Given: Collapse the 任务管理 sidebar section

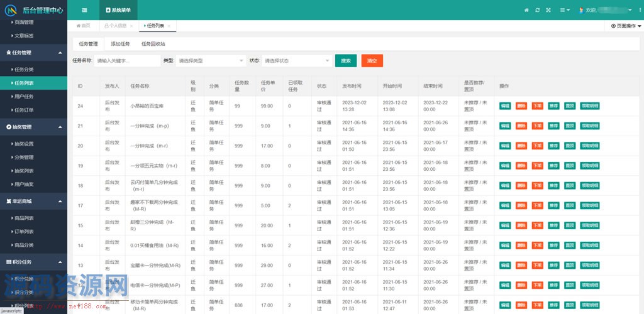Looking at the screenshot, I should [x=34, y=53].
